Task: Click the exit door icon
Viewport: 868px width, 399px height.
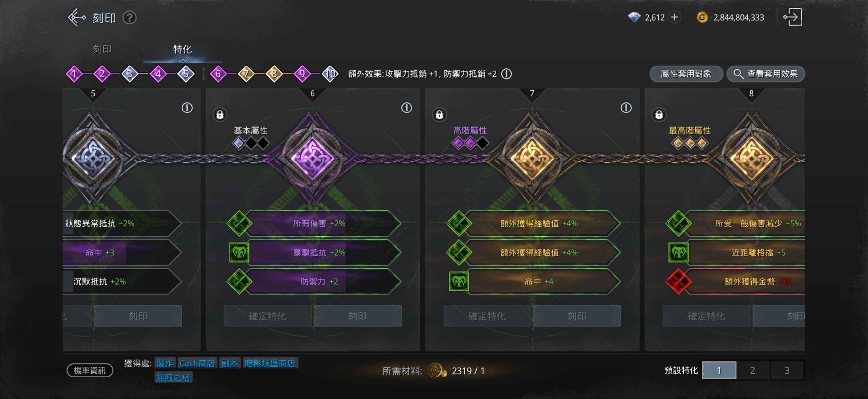Action: tap(792, 17)
